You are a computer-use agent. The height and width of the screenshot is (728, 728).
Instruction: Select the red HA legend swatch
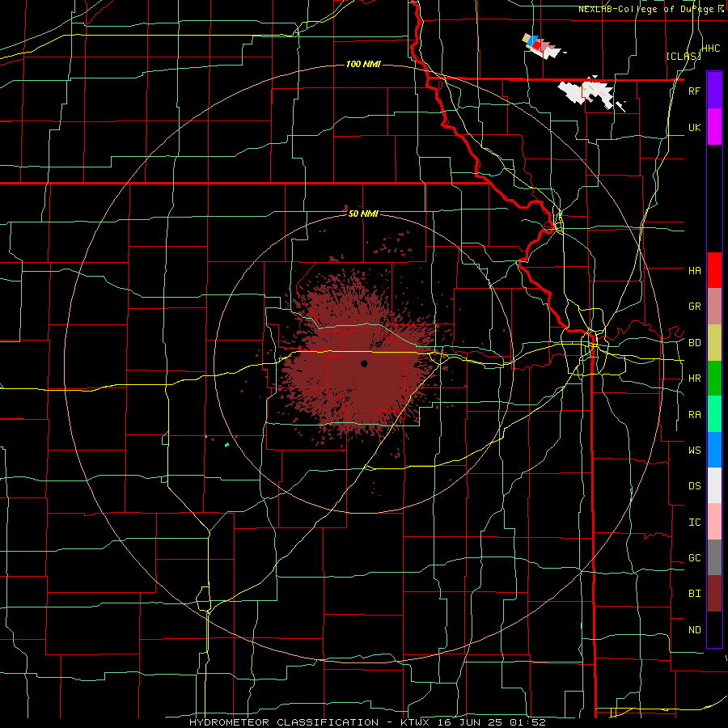coord(714,270)
